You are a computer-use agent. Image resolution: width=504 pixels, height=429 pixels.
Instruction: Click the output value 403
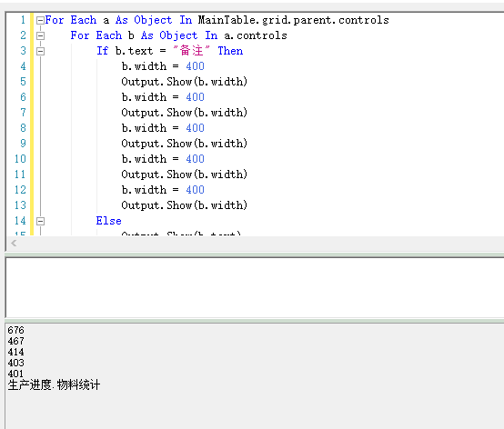click(15, 363)
